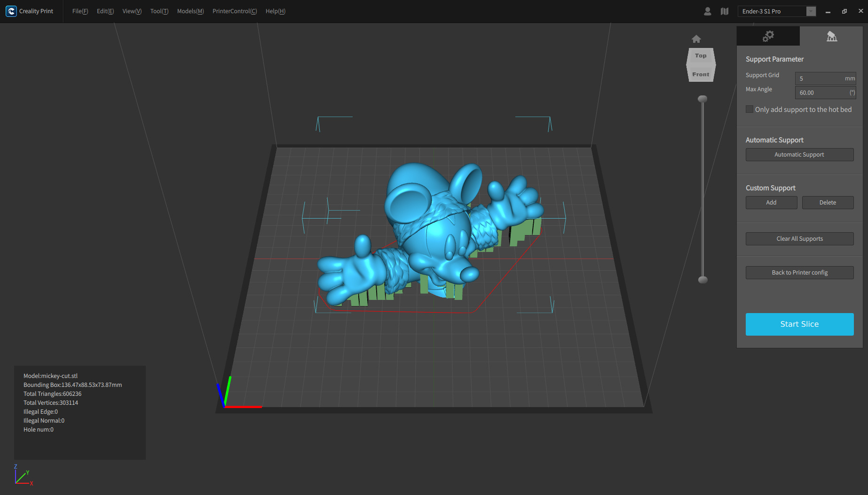This screenshot has width=868, height=495.
Task: Open the user account icon
Action: click(x=707, y=11)
